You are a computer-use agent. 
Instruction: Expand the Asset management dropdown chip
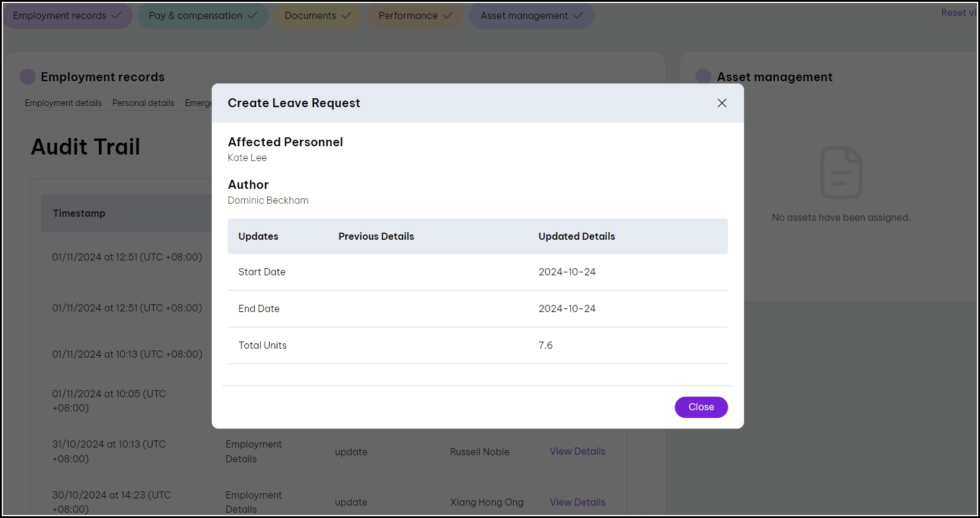tap(531, 16)
